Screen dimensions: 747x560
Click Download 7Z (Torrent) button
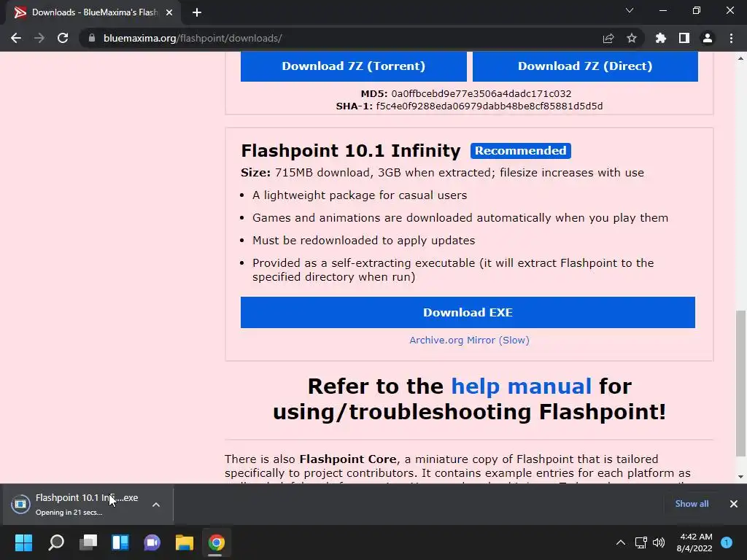354,66
